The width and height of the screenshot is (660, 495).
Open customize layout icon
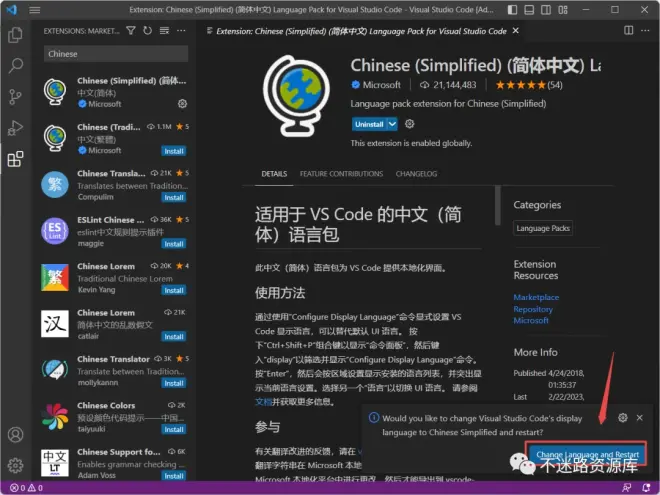[563, 9]
